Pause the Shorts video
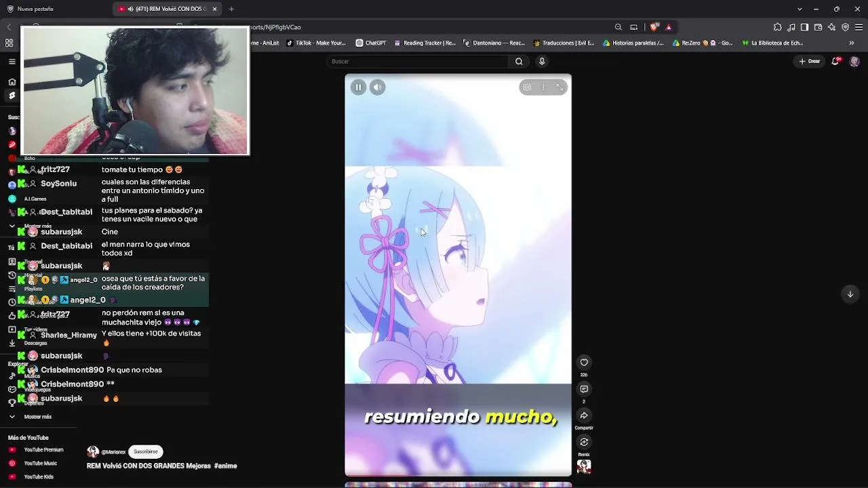The height and width of the screenshot is (488, 868). (358, 87)
